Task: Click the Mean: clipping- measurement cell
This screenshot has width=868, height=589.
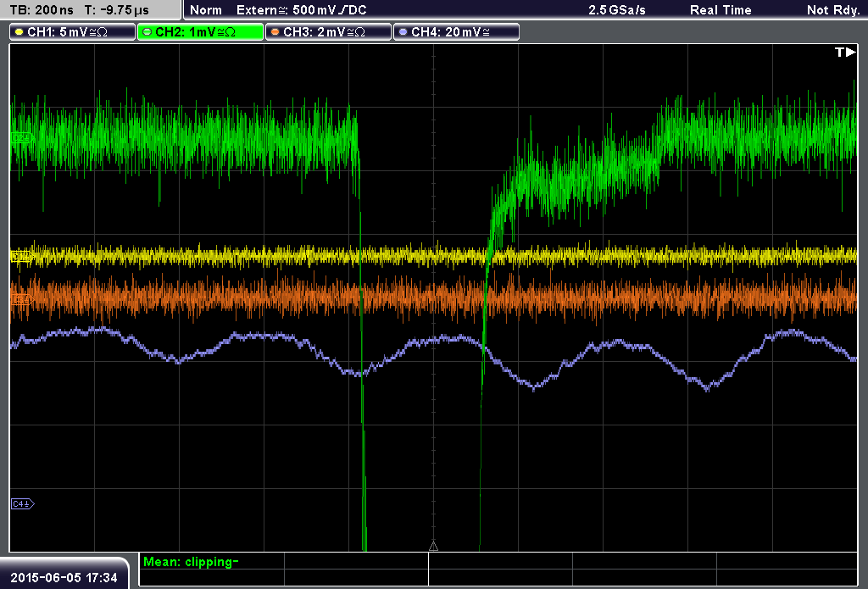Action: (211, 562)
